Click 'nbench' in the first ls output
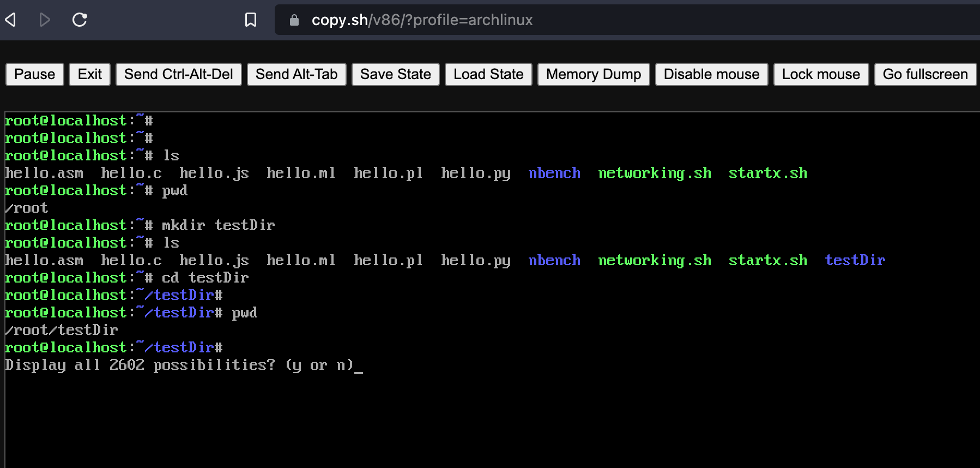Screen dimensions: 980x468 click(x=554, y=173)
